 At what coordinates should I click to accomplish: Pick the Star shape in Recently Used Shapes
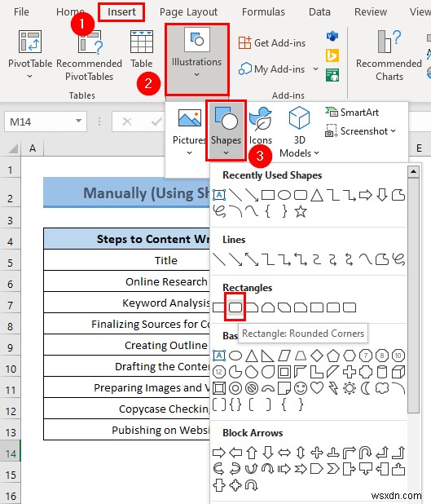(301, 211)
